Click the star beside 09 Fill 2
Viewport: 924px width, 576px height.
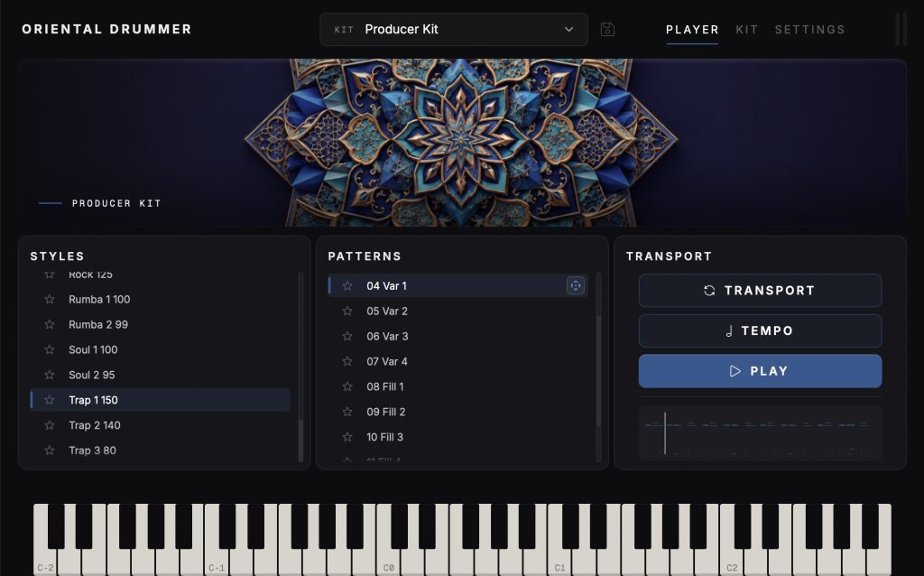347,412
